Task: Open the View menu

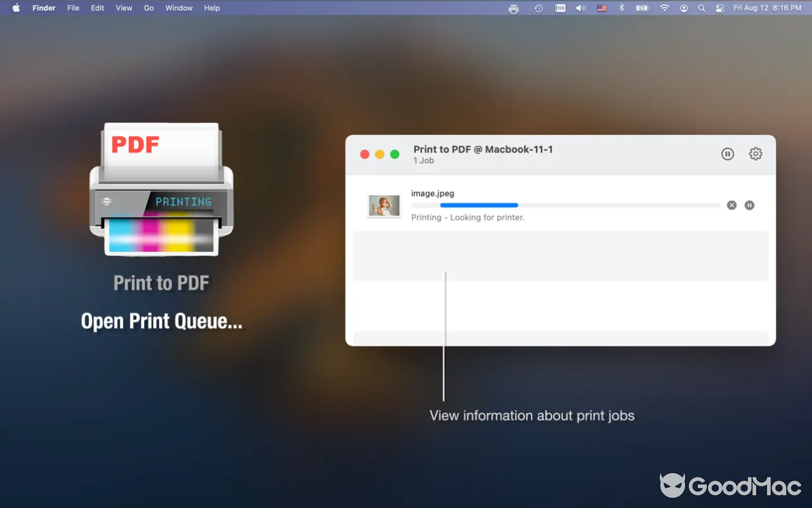Action: tap(123, 8)
